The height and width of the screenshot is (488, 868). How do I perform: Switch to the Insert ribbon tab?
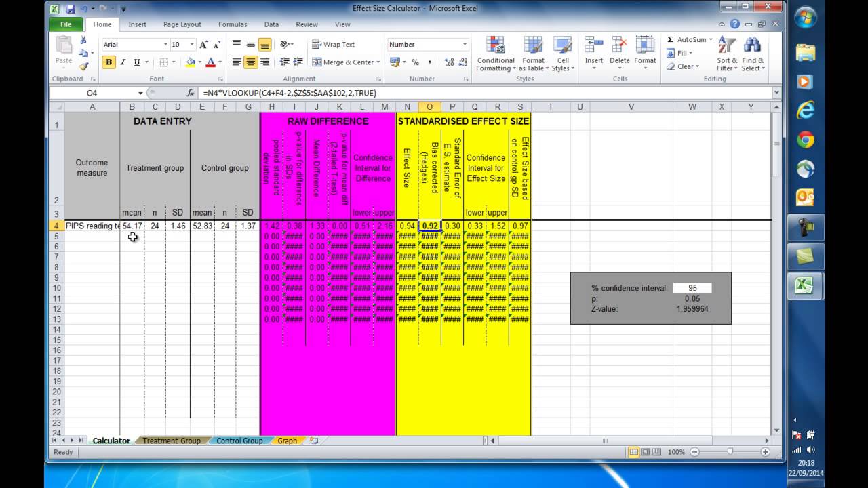[137, 24]
